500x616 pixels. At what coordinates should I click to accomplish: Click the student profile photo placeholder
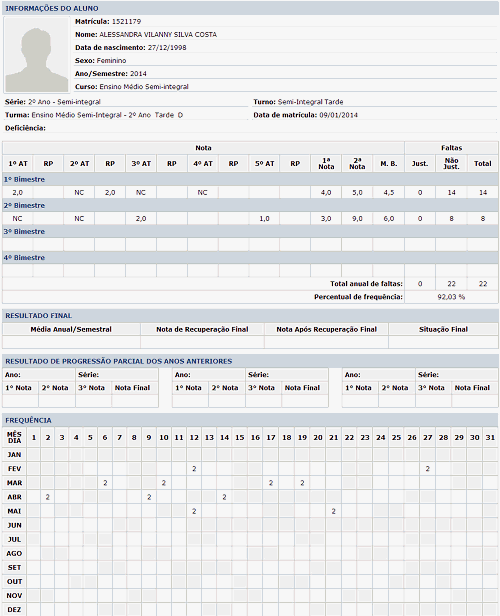[37, 55]
